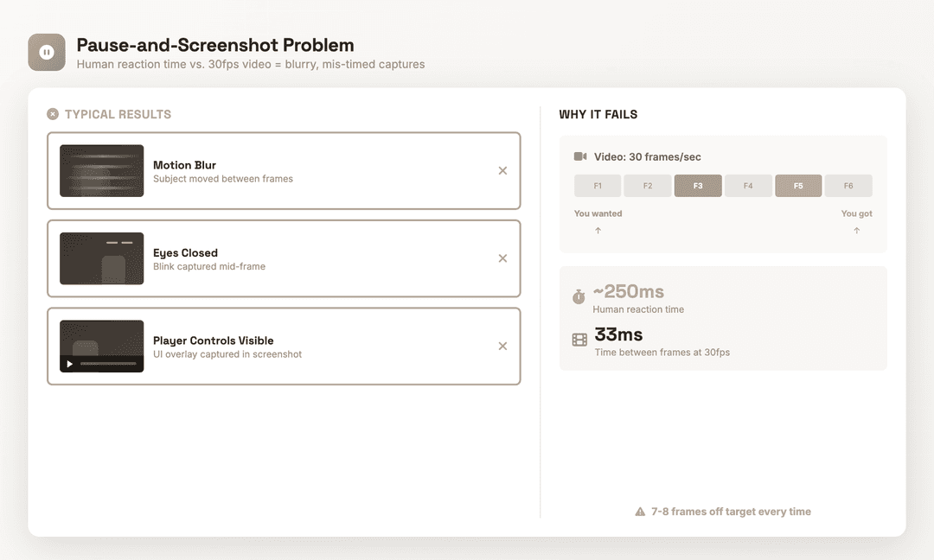Image resolution: width=934 pixels, height=560 pixels.
Task: Click the play icon in Player Controls thumbnail
Action: click(x=70, y=364)
